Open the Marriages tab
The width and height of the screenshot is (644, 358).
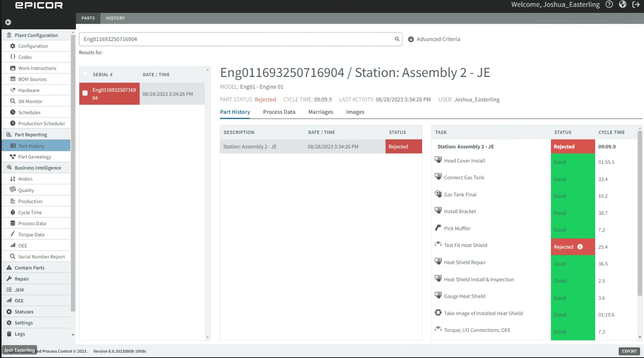click(320, 112)
